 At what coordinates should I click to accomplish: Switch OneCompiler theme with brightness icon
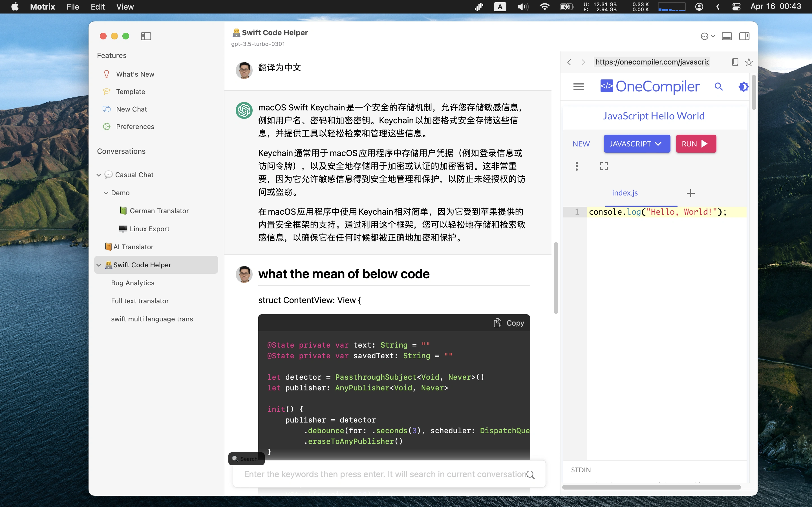pos(743,87)
